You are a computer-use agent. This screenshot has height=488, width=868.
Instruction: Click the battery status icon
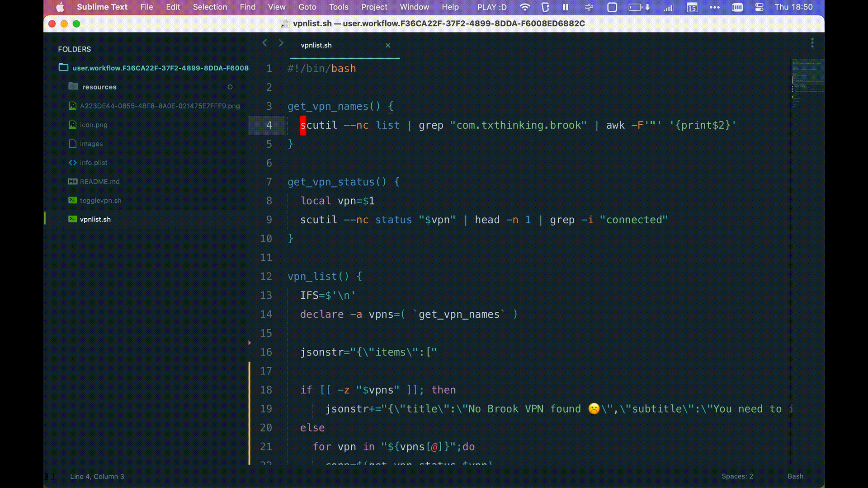point(639,7)
